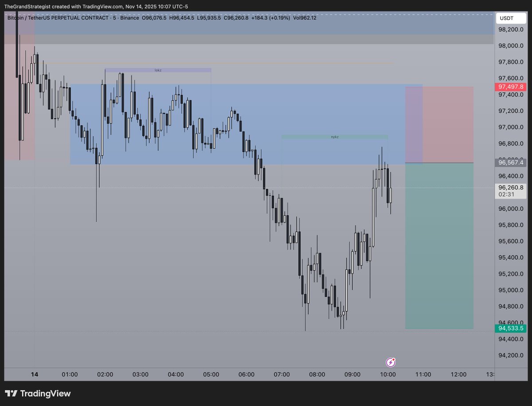Click the 96,400.0 price axis label
The width and height of the screenshot is (532, 406).
pyautogui.click(x=511, y=176)
